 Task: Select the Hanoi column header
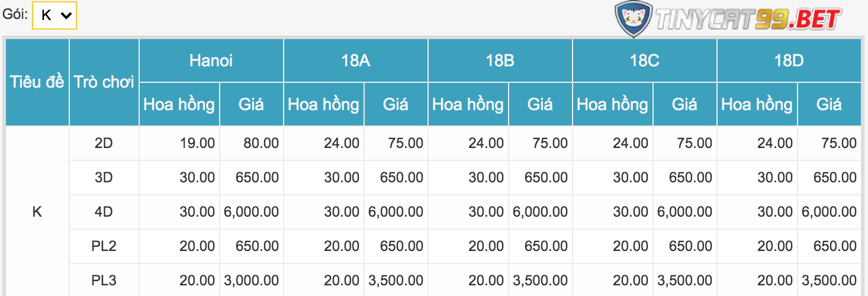(211, 60)
